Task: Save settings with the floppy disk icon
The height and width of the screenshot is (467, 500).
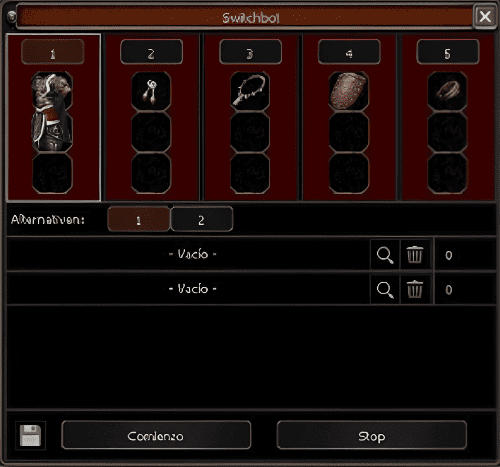Action: [30, 435]
